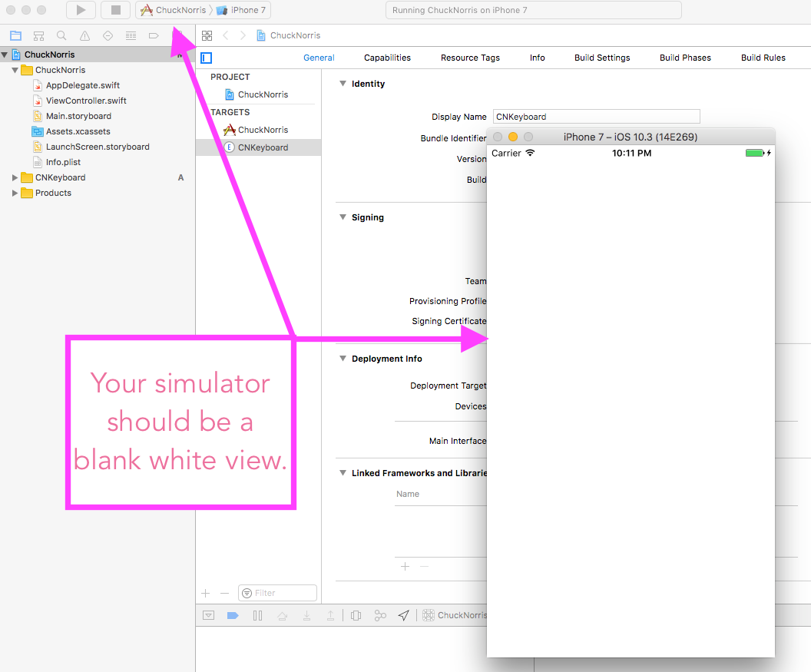Add a linked framework with plus
Screen dimensions: 811x672
point(405,567)
